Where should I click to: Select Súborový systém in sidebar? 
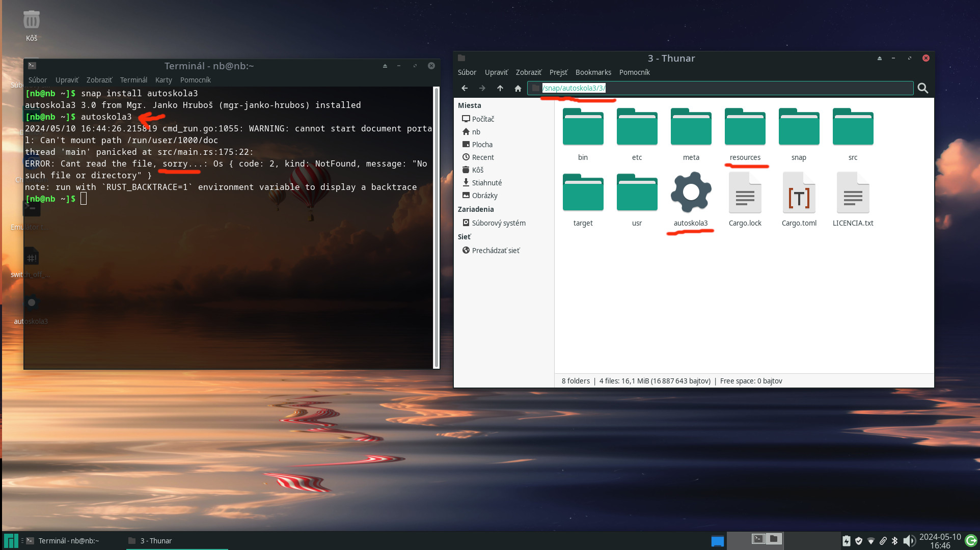[x=498, y=223]
